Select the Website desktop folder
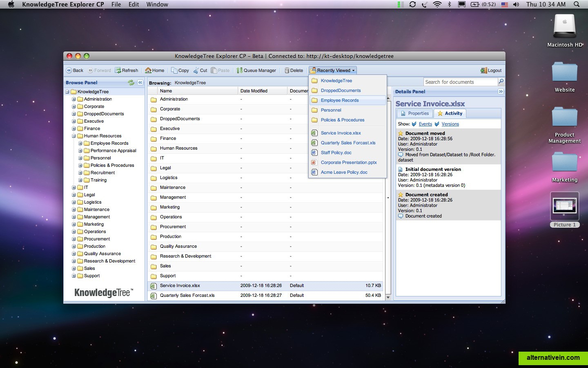 [x=565, y=77]
